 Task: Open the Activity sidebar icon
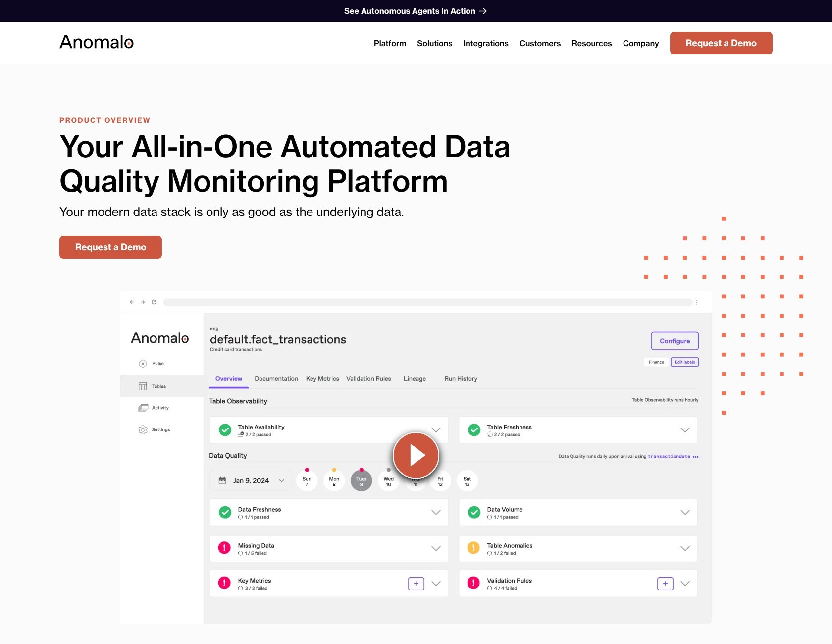(x=143, y=408)
